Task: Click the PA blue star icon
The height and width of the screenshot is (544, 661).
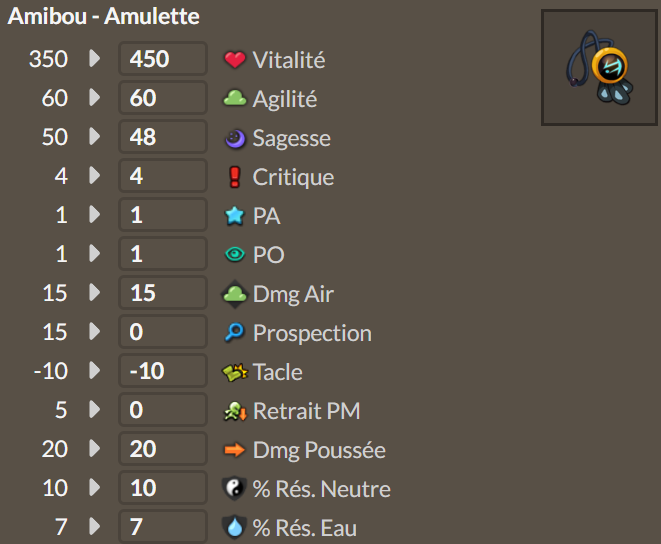Action: (235, 216)
